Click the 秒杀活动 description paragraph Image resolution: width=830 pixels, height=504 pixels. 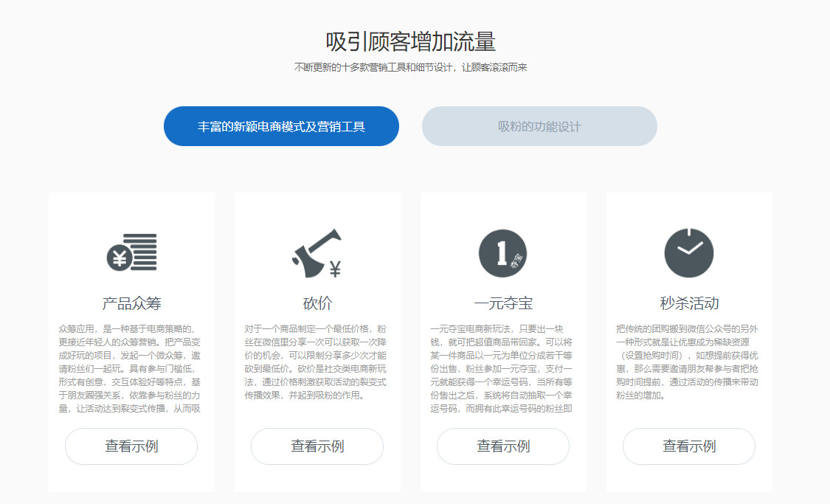[x=687, y=362]
